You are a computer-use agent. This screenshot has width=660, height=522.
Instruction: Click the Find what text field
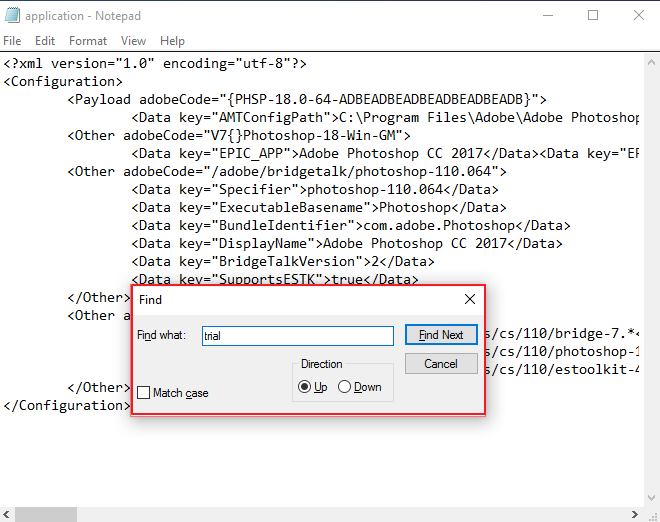tap(298, 336)
